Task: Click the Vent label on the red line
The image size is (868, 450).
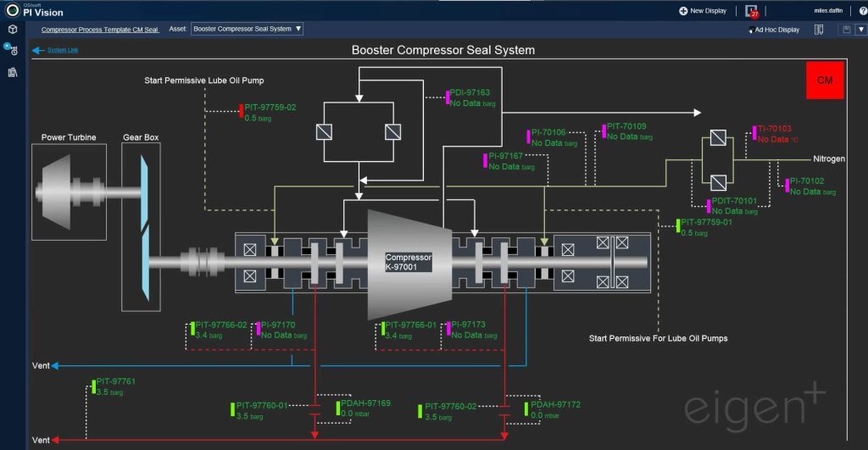Action: [x=41, y=440]
